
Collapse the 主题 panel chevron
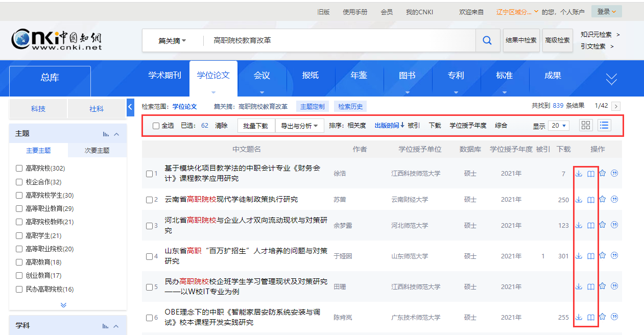point(116,134)
